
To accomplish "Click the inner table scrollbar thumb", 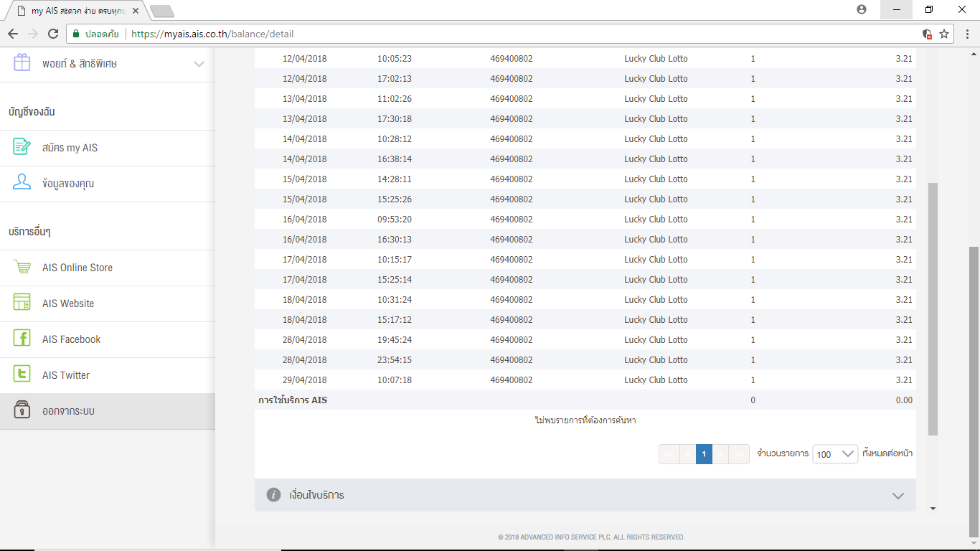I will pos(933,309).
